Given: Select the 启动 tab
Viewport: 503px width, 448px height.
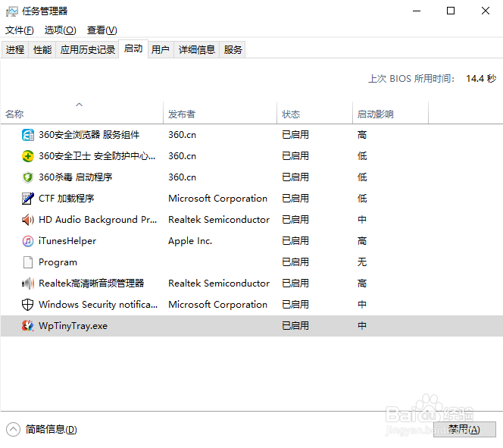Looking at the screenshot, I should pyautogui.click(x=133, y=49).
